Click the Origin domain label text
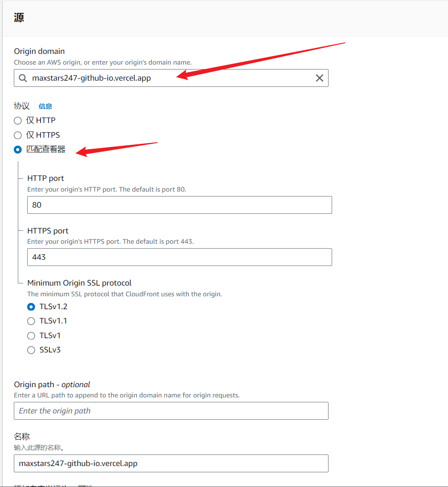Viewport: 448px width, 487px height. (x=39, y=51)
